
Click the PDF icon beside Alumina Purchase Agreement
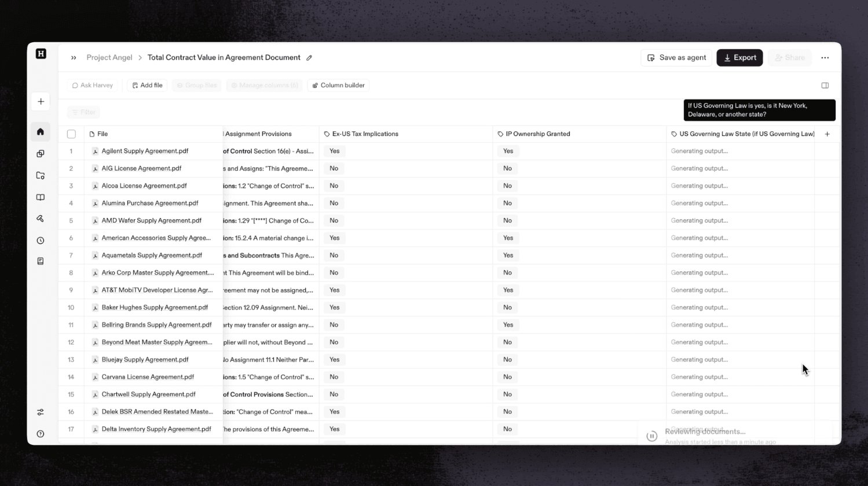(x=95, y=204)
